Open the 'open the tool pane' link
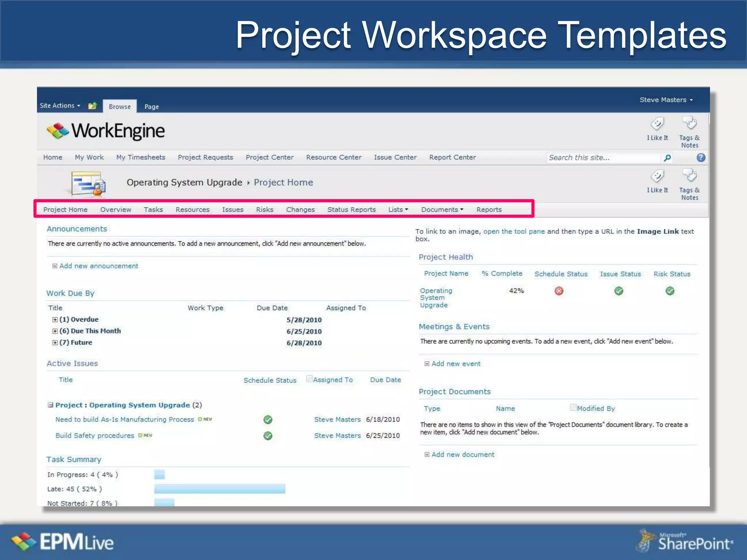This screenshot has width=747, height=560. (x=514, y=232)
